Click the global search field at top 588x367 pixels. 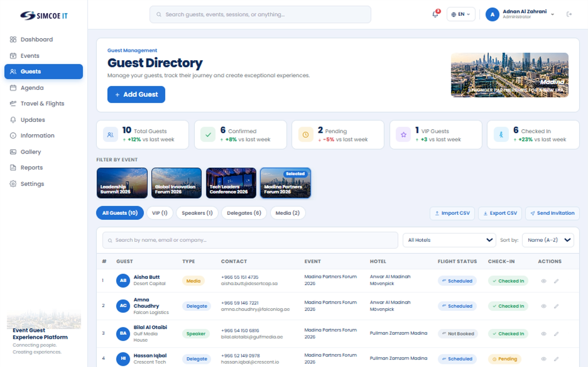click(260, 14)
